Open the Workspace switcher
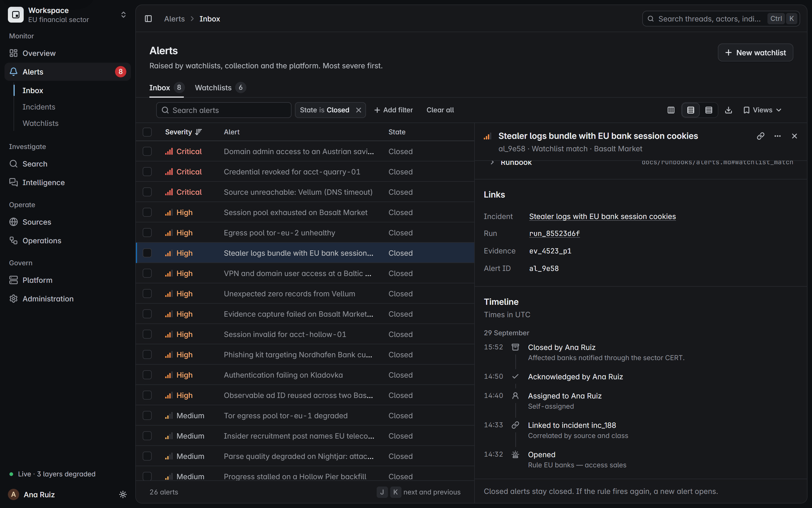Viewport: 812px width, 508px height. (67, 15)
